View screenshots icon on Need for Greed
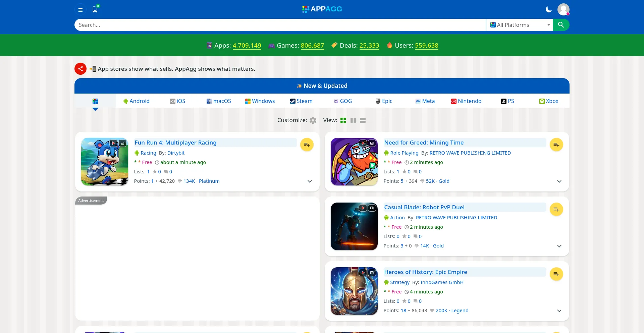Image resolution: width=644 pixels, height=333 pixels. click(x=372, y=143)
